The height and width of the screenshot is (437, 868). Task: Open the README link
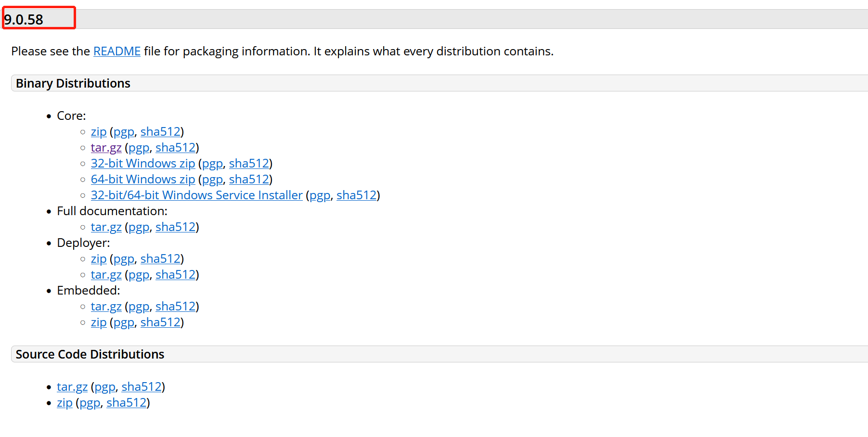[x=117, y=51]
